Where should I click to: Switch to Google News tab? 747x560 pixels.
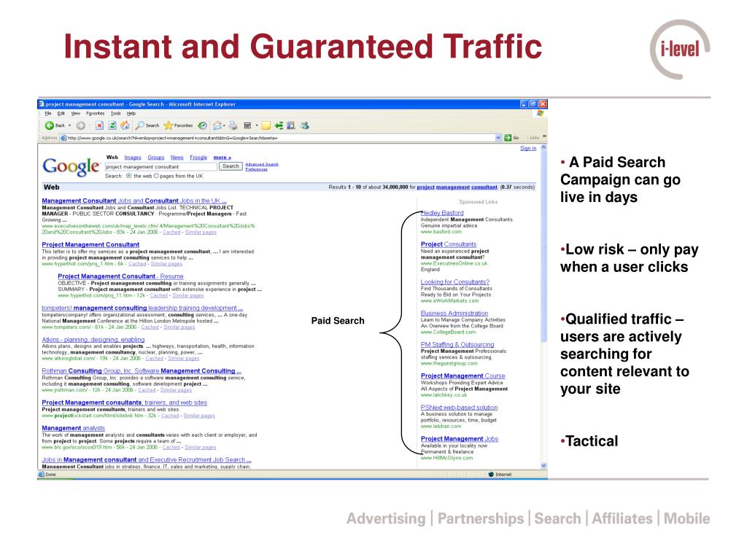pyautogui.click(x=177, y=157)
